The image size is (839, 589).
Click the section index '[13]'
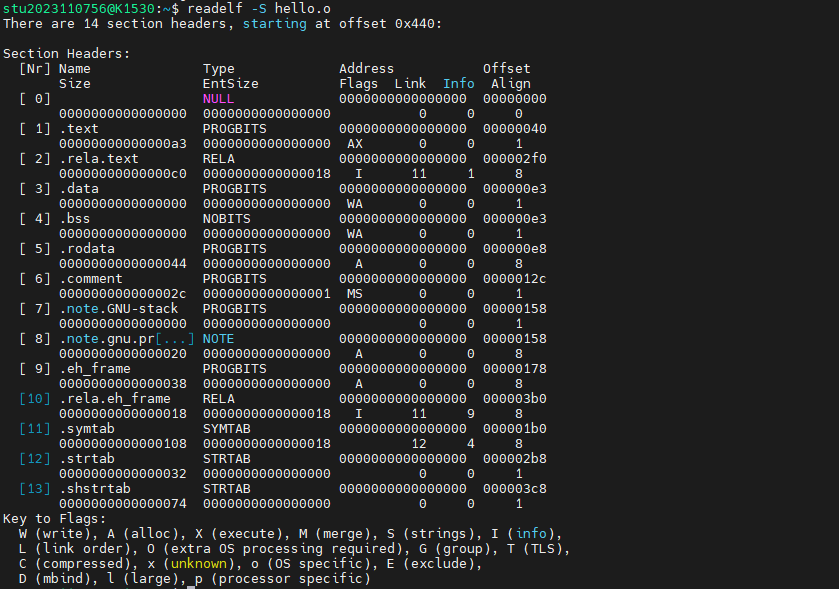35,488
